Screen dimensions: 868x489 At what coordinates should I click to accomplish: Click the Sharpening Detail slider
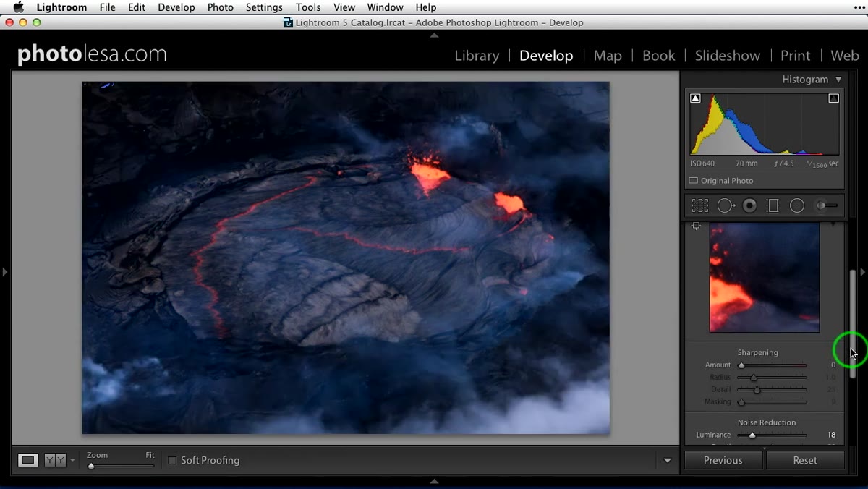(x=772, y=390)
